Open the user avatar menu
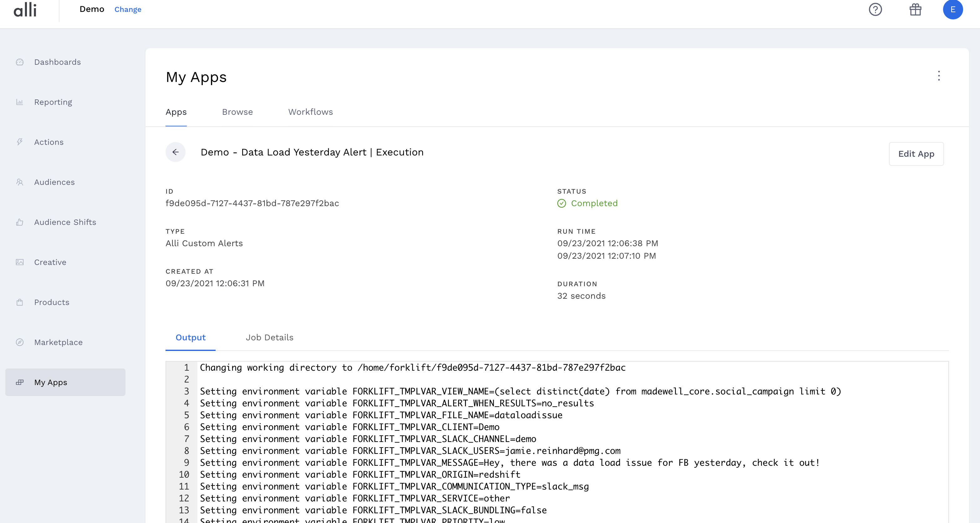The width and height of the screenshot is (980, 523). click(953, 9)
